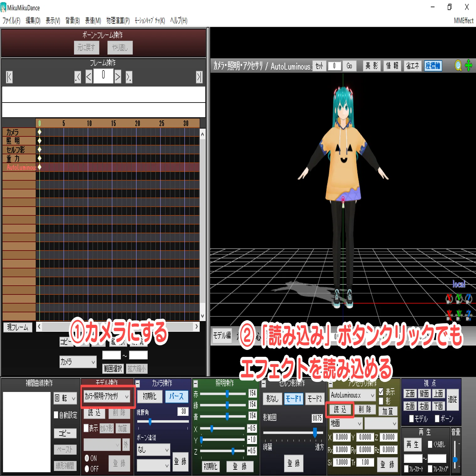476x476 pixels.
Task: Click the timeline horizontal scrollbar
Action: point(118,326)
